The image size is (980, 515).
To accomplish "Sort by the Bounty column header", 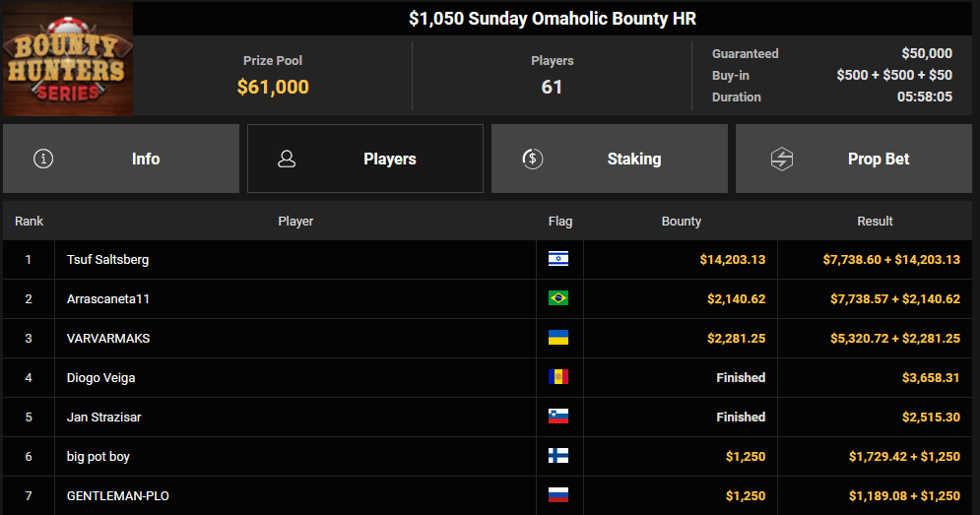I will click(x=681, y=222).
